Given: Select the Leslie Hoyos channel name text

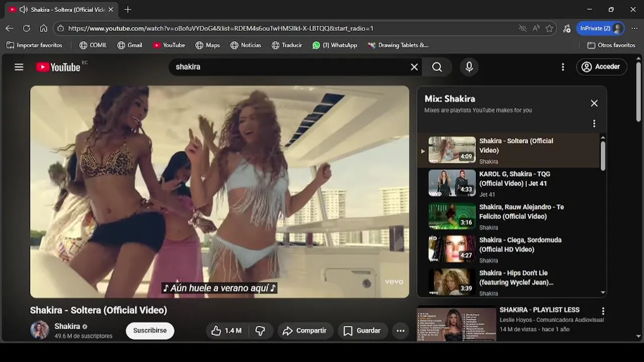Looking at the screenshot, I should point(552,320).
